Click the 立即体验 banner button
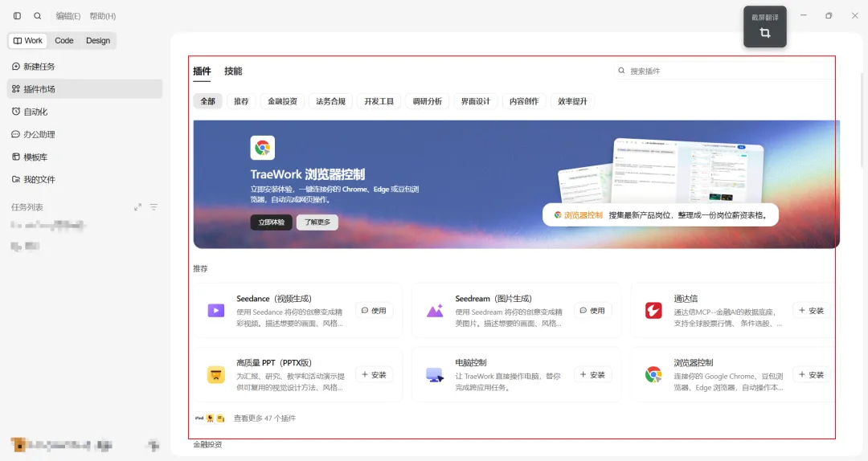 tap(272, 222)
